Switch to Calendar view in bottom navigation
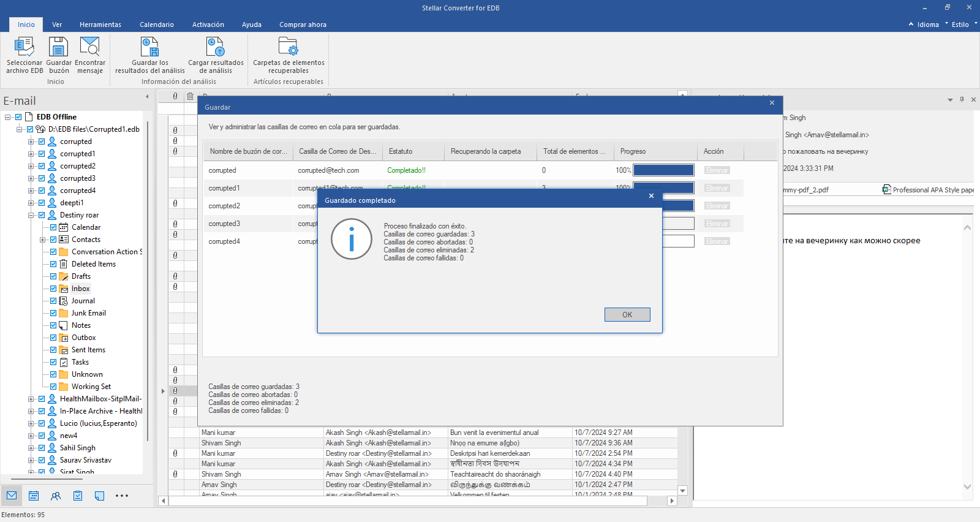This screenshot has height=522, width=980. [x=34, y=496]
